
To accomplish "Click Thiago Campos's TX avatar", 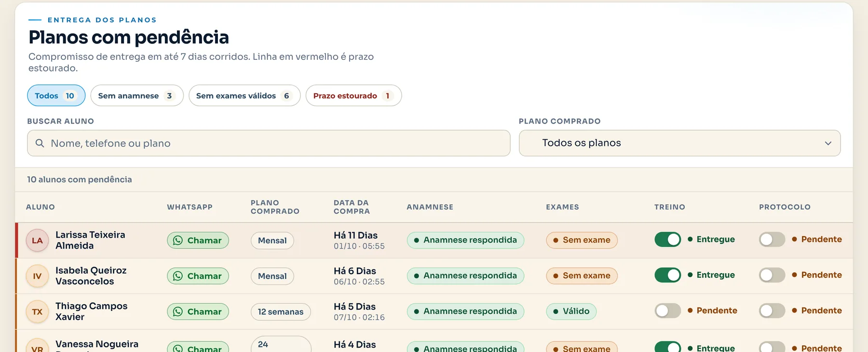I will (37, 312).
